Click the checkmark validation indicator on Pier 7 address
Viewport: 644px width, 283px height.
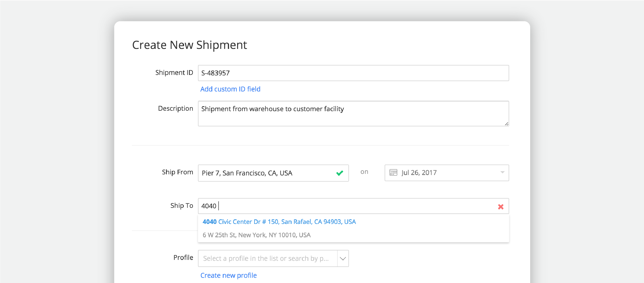[339, 173]
